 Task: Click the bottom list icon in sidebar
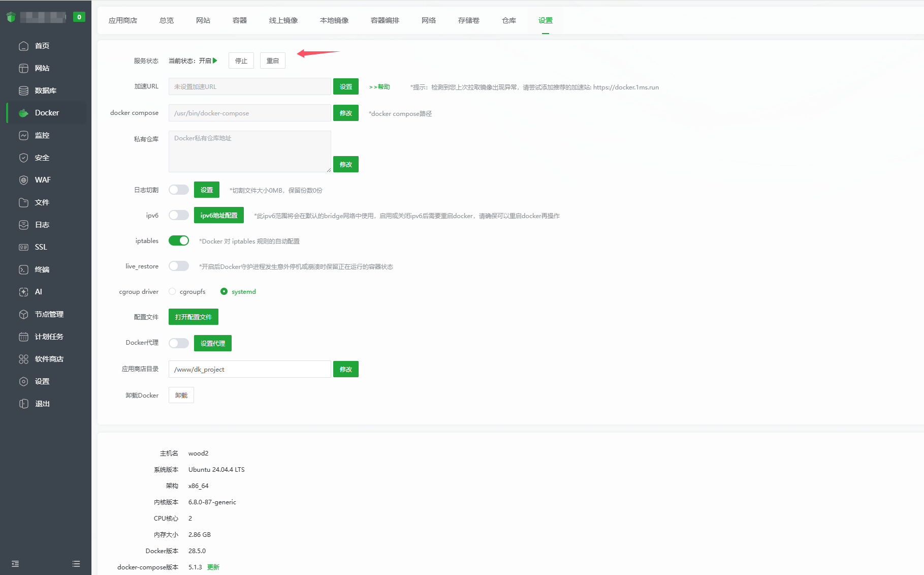click(x=76, y=564)
